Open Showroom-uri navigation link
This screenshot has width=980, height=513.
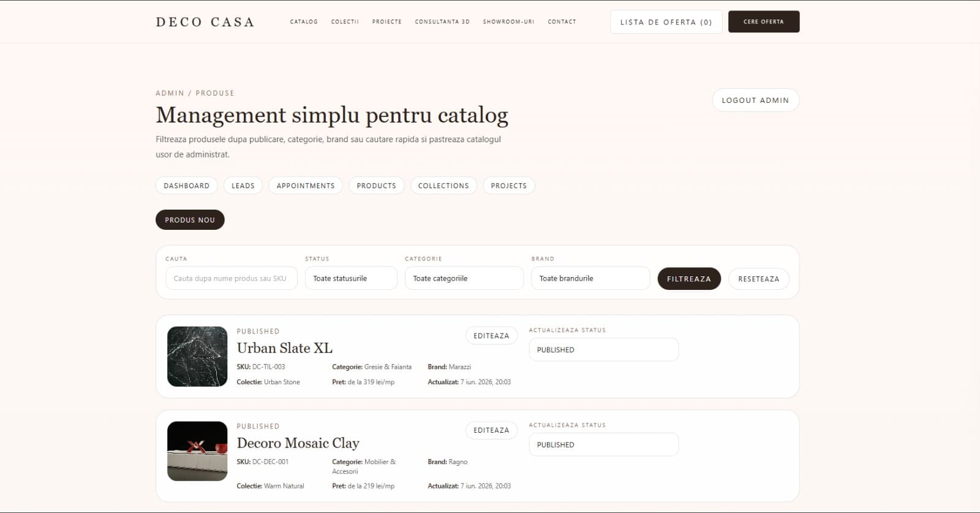click(508, 21)
